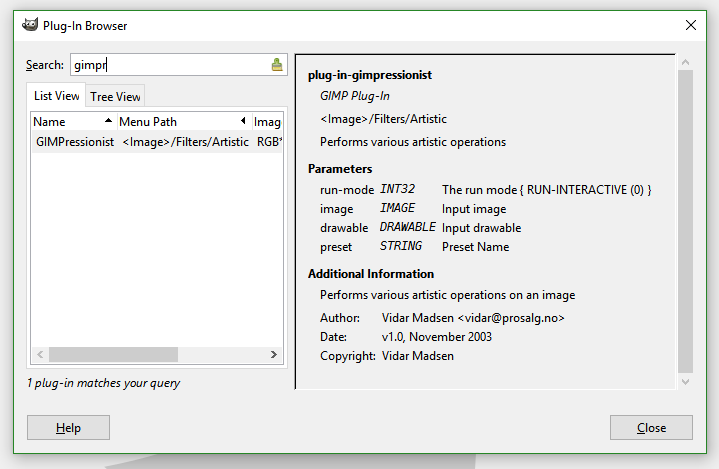The width and height of the screenshot is (719, 469).
Task: Click the Search text field
Action: click(179, 65)
